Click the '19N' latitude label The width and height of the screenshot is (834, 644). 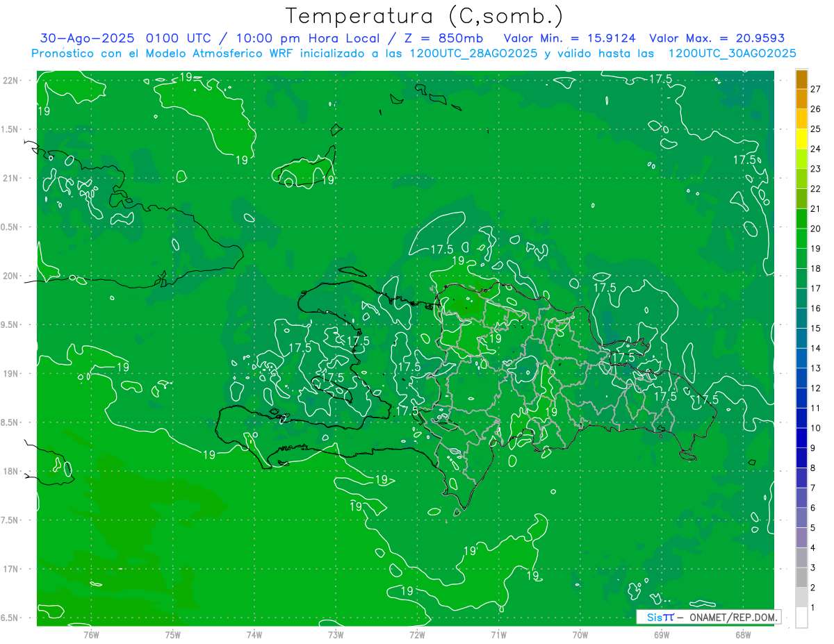(10, 374)
